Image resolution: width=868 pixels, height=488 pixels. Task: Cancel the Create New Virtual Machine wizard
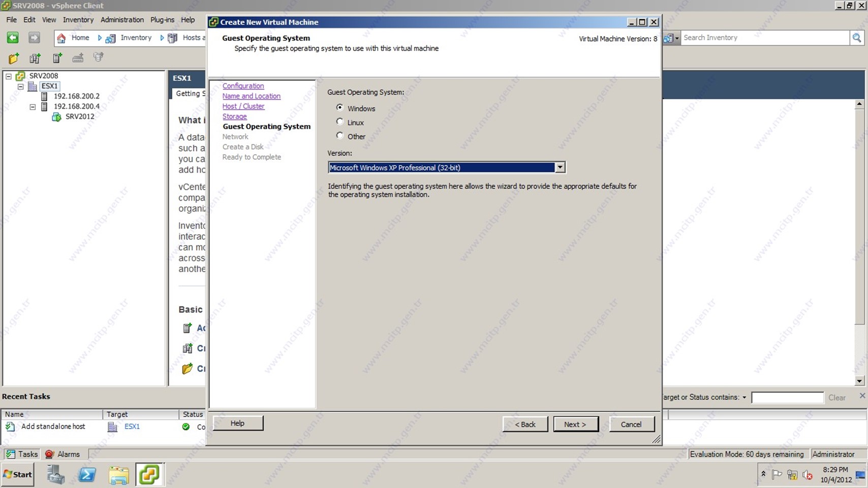click(x=631, y=424)
